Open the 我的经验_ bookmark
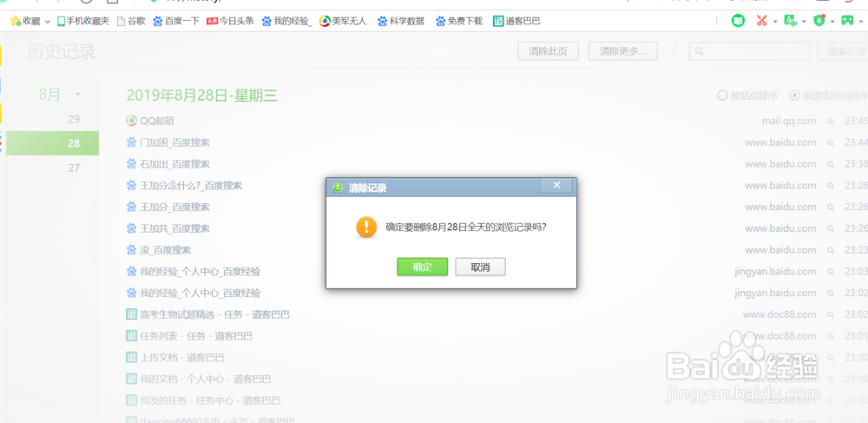The image size is (868, 423). coord(287,21)
